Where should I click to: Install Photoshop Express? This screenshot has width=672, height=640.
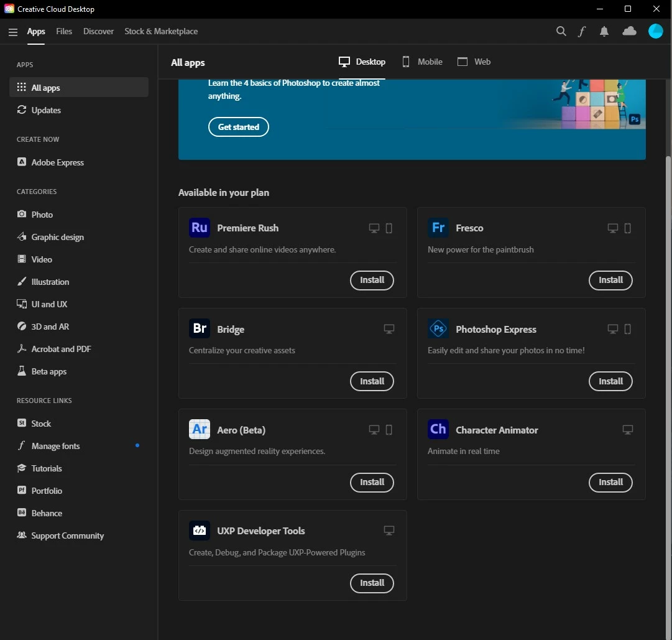pos(610,381)
